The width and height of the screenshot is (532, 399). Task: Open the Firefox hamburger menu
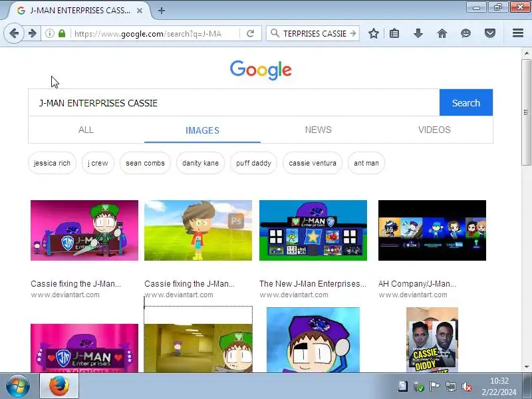click(518, 33)
